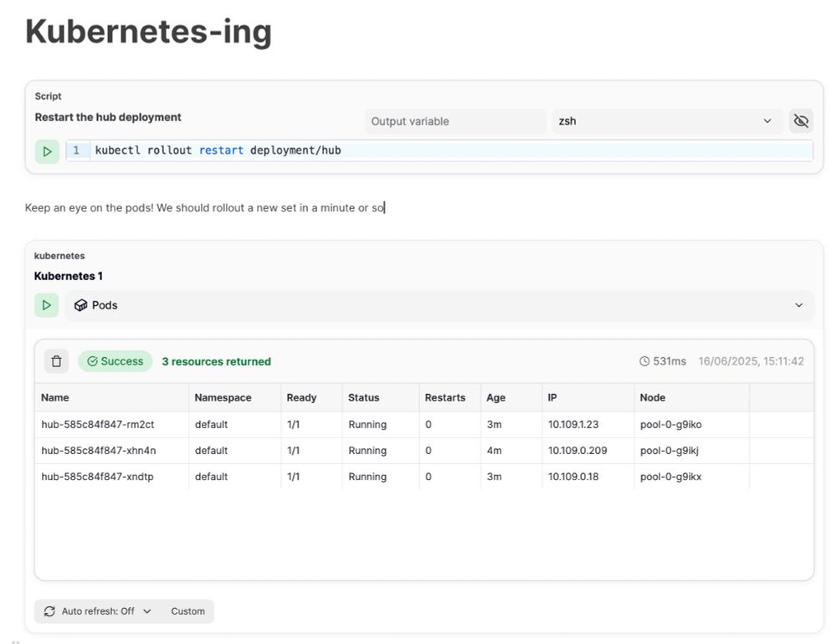Focus the Output variable input field

455,121
